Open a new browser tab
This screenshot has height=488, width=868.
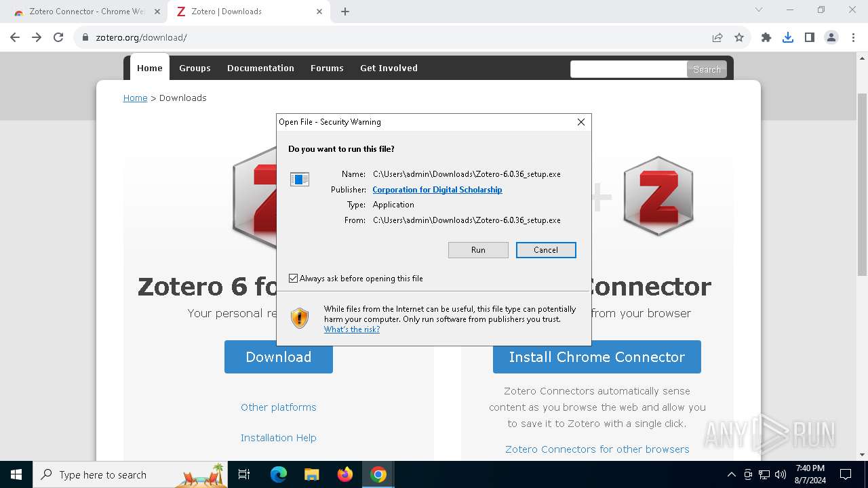[345, 12]
